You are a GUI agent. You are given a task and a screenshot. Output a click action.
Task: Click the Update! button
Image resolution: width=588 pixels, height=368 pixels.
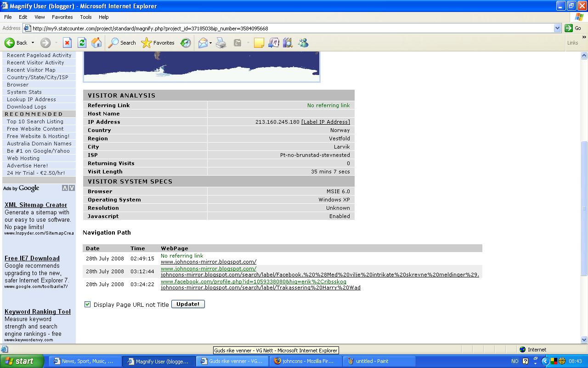coord(188,304)
